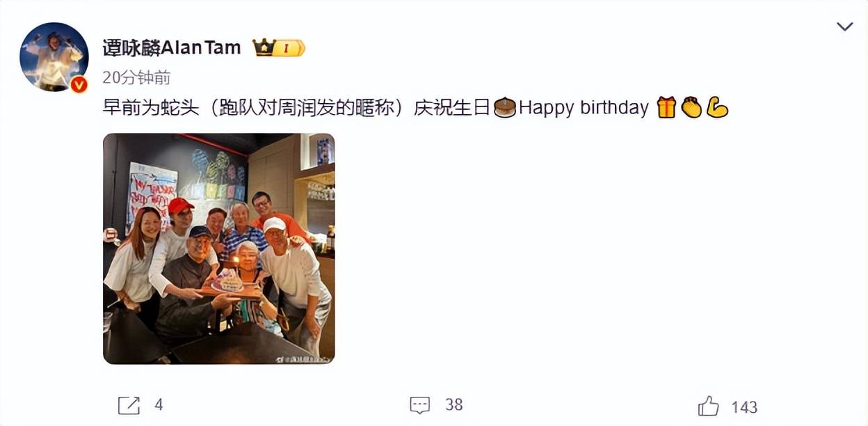
Task: Click the gift box emoji
Action: coord(666,108)
